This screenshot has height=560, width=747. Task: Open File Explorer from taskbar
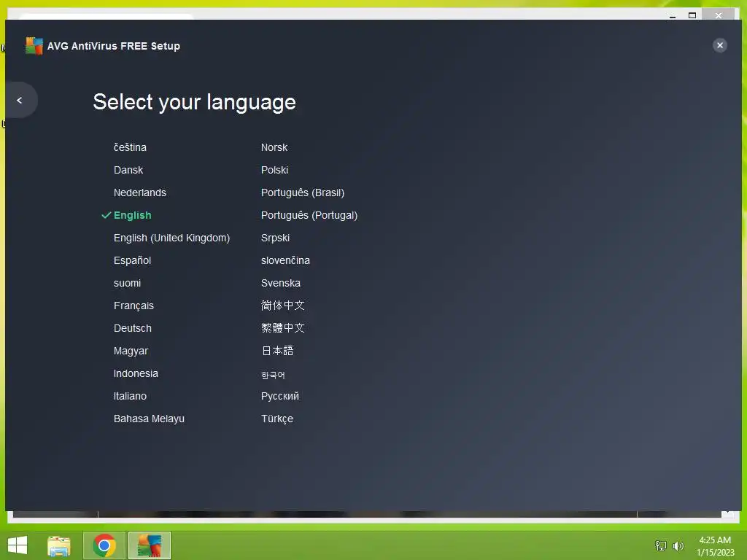pyautogui.click(x=58, y=545)
